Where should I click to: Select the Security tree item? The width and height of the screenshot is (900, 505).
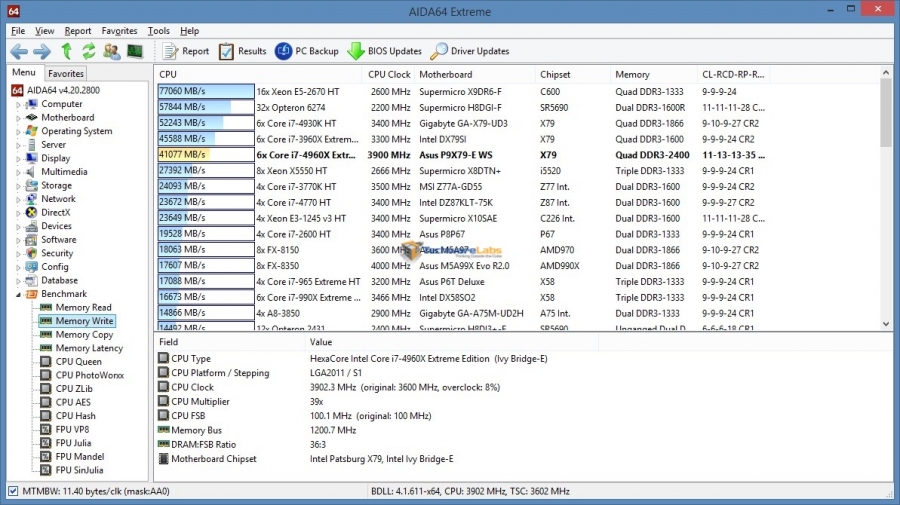click(x=49, y=253)
